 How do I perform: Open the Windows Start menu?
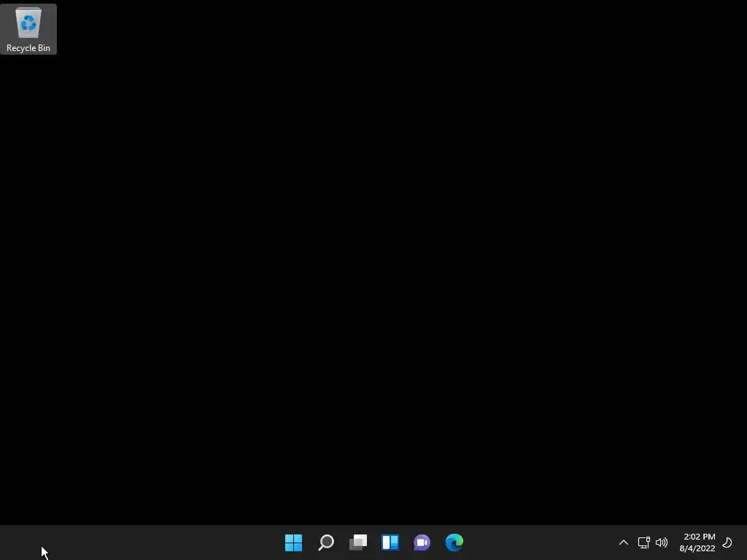293,542
